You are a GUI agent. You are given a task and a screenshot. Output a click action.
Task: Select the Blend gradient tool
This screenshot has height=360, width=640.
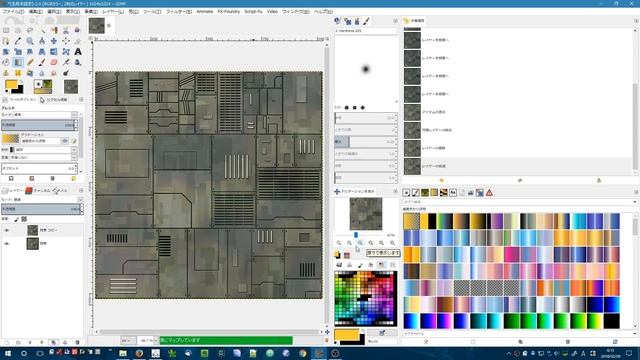tap(18, 62)
